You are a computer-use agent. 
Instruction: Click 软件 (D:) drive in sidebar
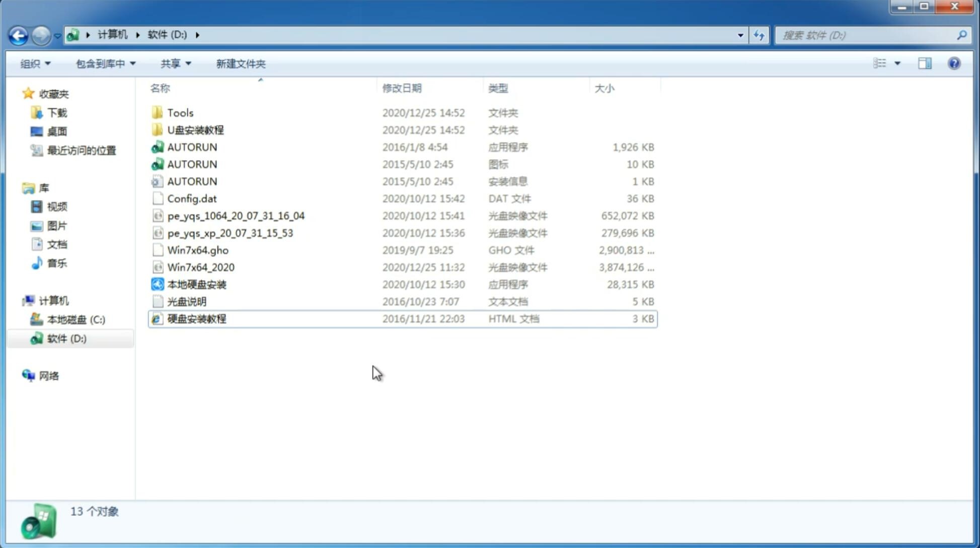[66, 338]
